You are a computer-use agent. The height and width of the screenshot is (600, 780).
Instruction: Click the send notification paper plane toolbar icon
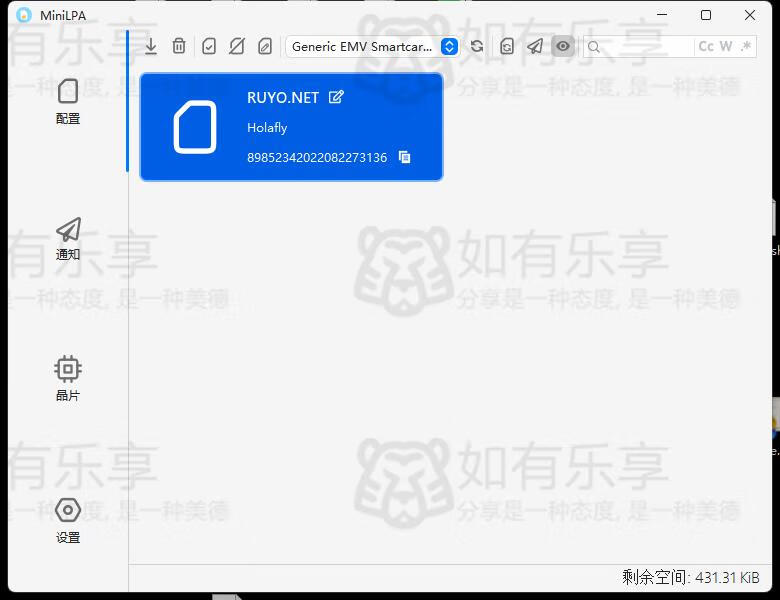click(x=535, y=46)
